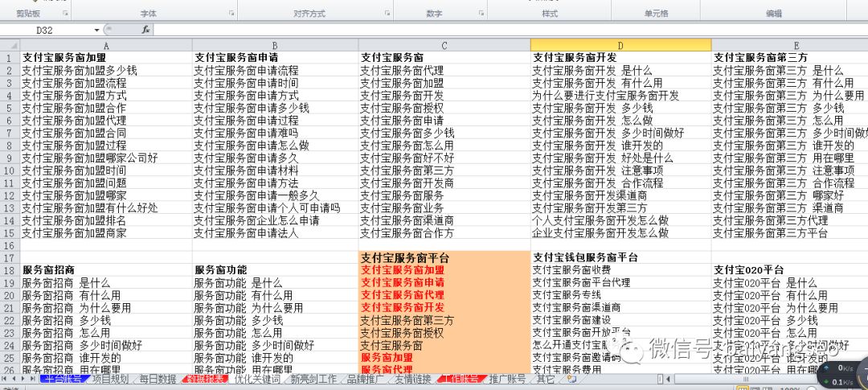Viewport: 868px width, 390px height.
Task: Click cell 支付宝服务窗加盟多少钱
Action: click(106, 70)
